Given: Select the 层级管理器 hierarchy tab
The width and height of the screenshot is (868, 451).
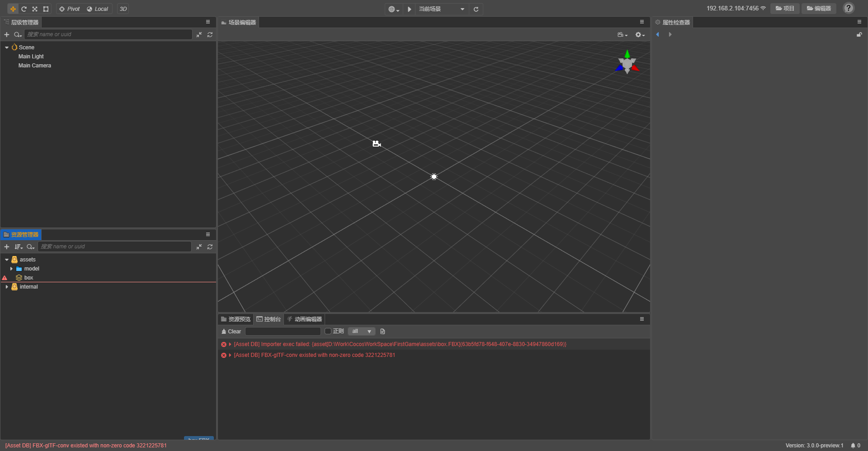Looking at the screenshot, I should (x=21, y=22).
